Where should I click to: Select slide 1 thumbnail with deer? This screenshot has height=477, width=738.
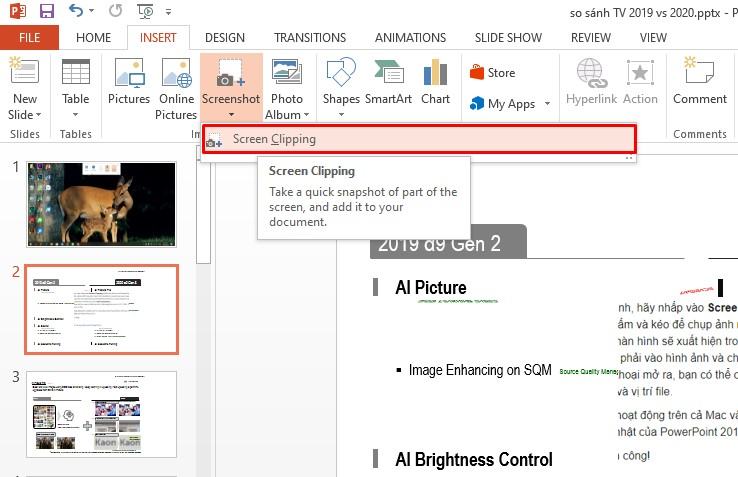coord(101,204)
